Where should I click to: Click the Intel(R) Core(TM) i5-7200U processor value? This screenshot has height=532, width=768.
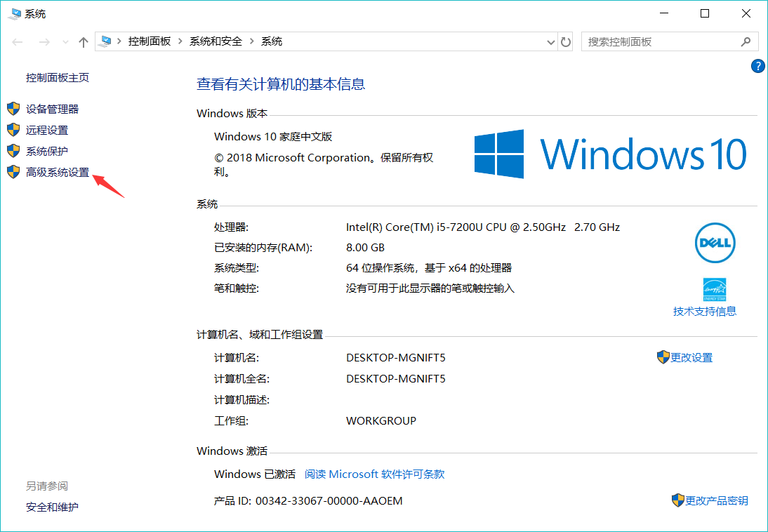(x=483, y=227)
